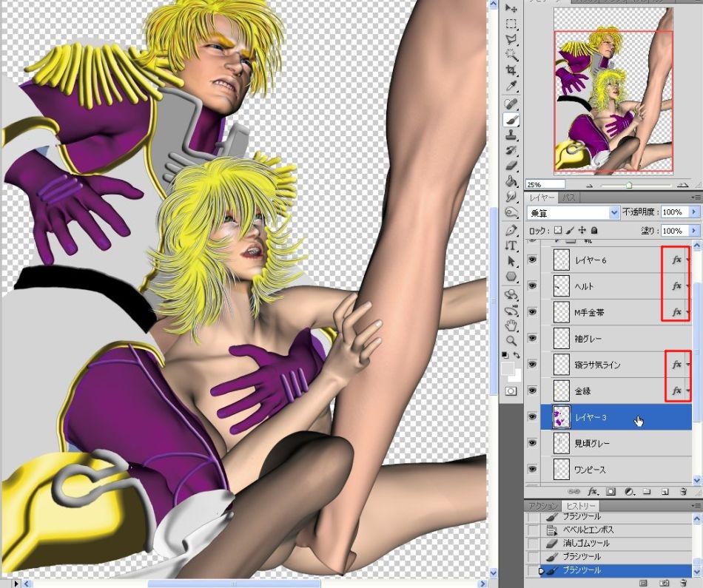The width and height of the screenshot is (703, 588).
Task: Hide the M手金帯 layer
Action: [x=532, y=311]
